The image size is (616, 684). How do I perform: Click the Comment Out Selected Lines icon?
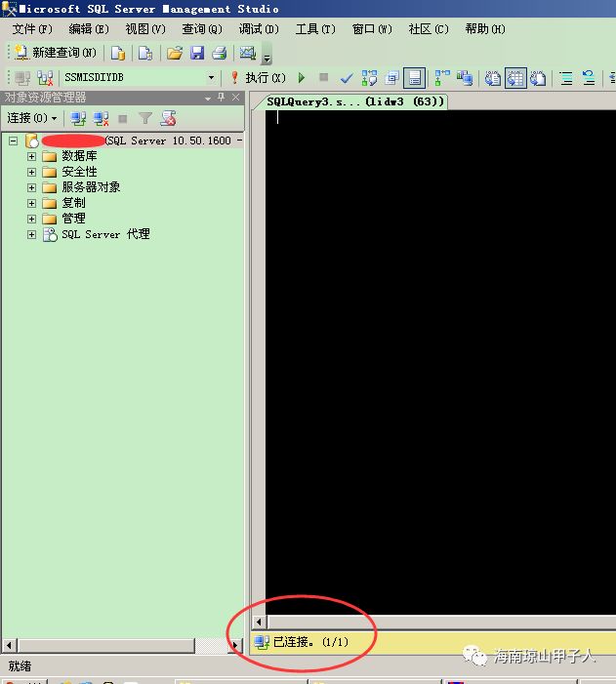coord(566,78)
